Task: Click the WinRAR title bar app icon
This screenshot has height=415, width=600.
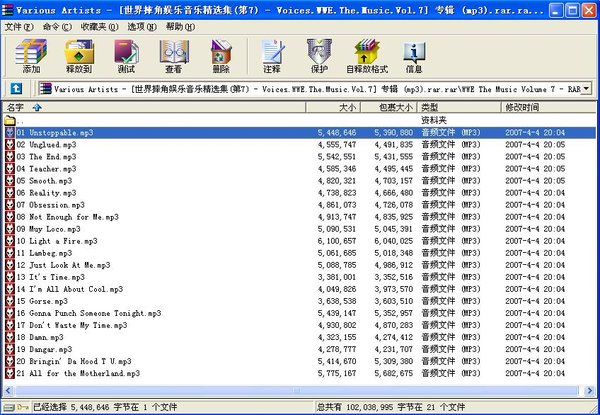Action: (x=8, y=10)
